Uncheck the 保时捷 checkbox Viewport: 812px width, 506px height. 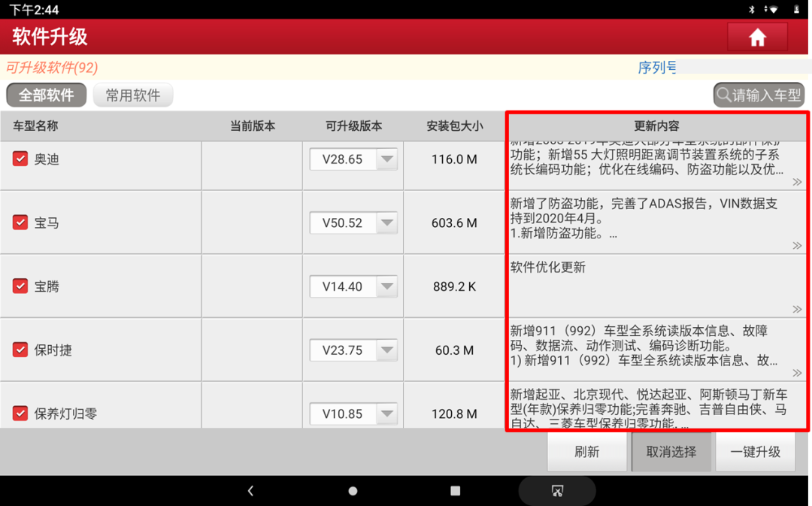point(20,350)
